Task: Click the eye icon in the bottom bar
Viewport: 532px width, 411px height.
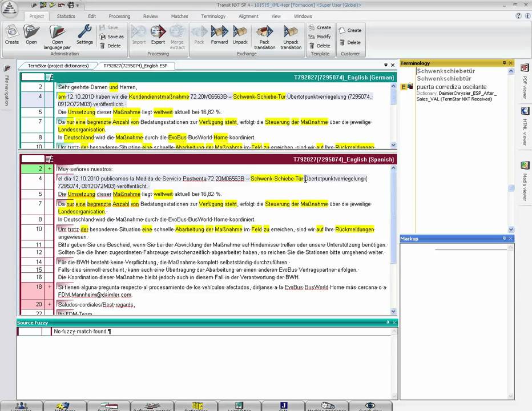Action: tap(370, 406)
